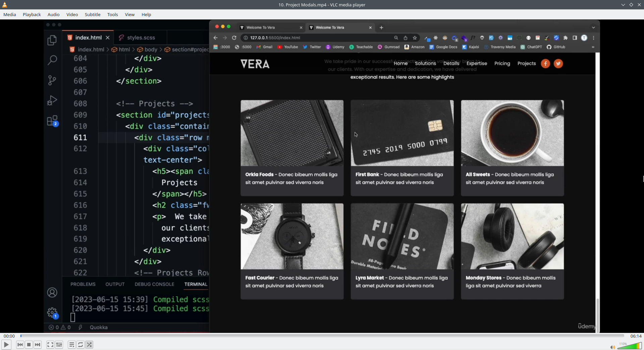644x350 pixels.
Task: Open the browser three-dot menu
Action: point(594,38)
